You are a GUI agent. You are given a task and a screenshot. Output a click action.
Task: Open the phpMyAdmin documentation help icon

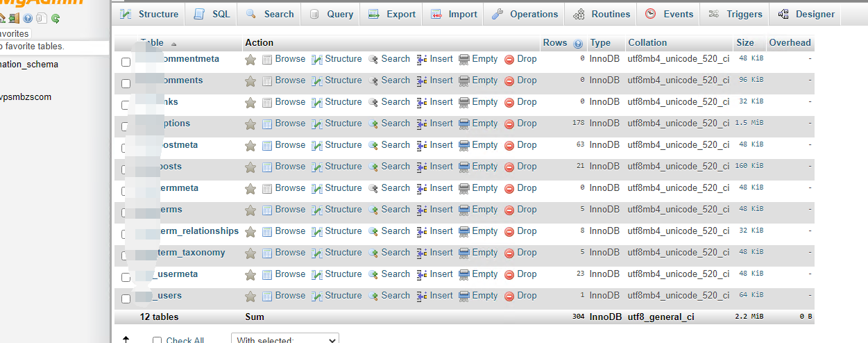[28, 19]
